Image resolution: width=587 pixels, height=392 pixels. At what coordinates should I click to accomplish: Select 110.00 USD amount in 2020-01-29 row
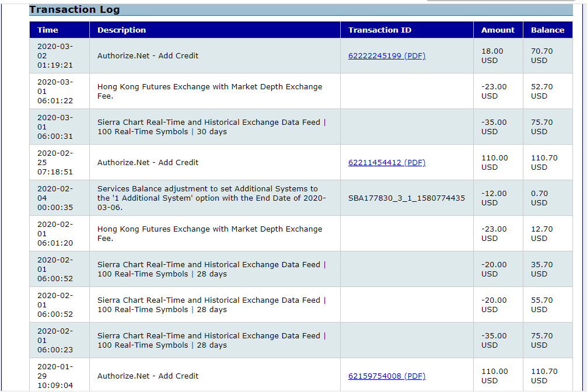point(495,376)
